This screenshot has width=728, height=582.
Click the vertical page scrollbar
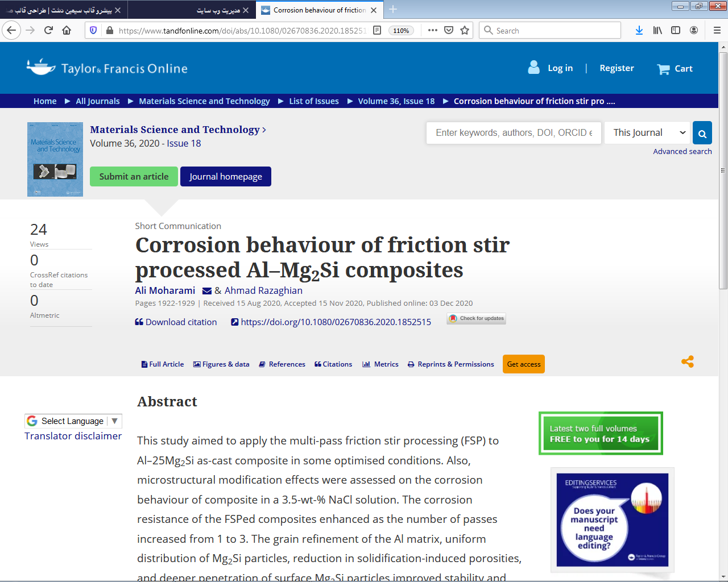pos(723,171)
